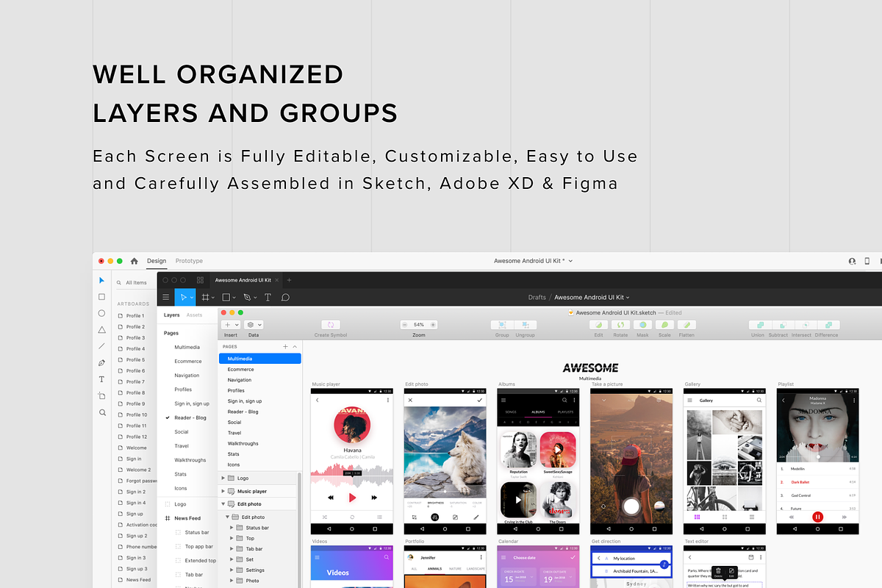Select the Zoom magnifier tool in XD

point(102,412)
